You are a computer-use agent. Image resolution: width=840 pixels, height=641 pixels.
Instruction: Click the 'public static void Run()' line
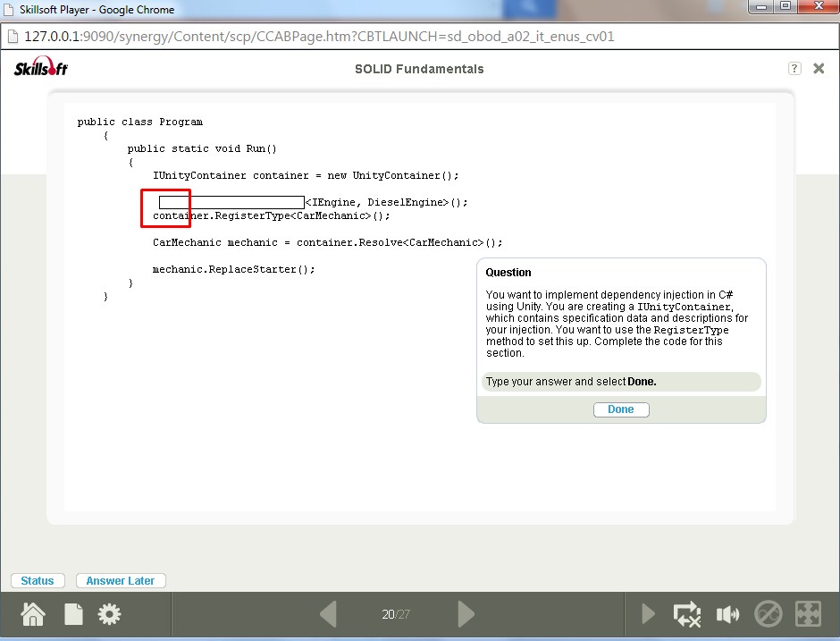click(x=202, y=149)
